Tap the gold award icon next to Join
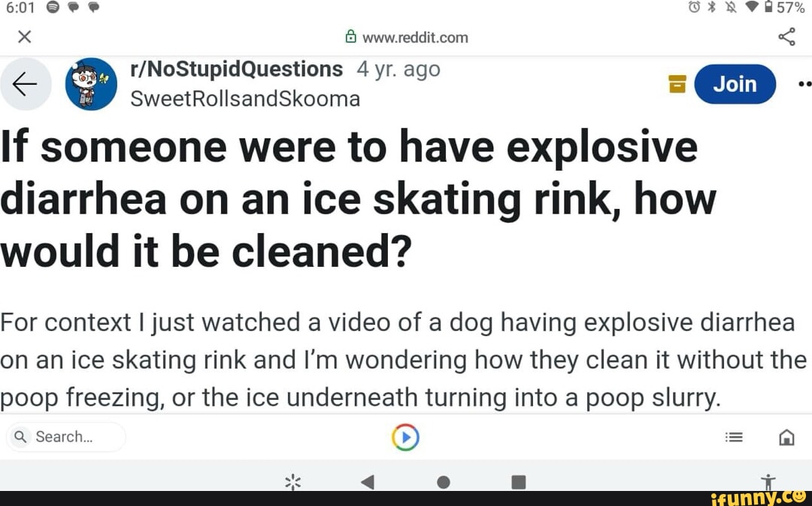 point(676,84)
